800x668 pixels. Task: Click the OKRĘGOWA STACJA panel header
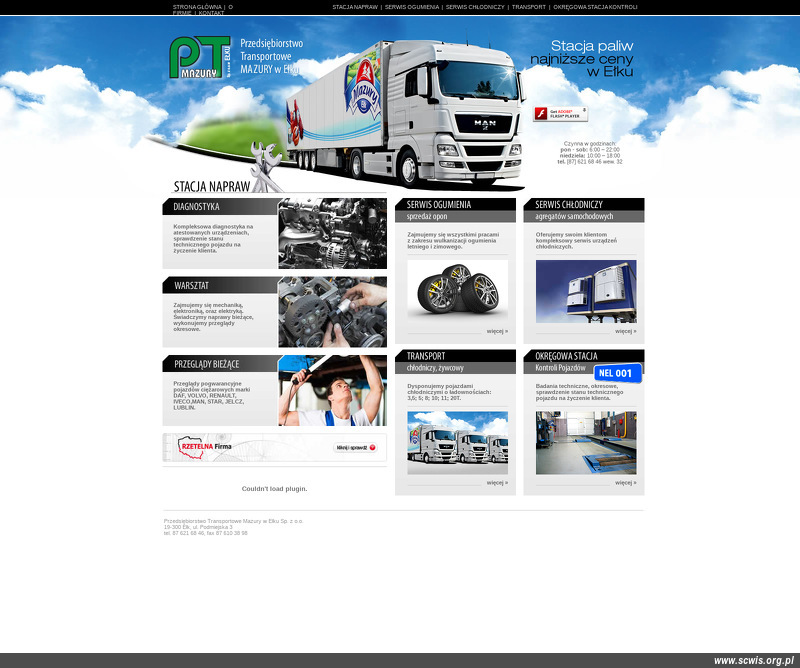click(x=584, y=362)
